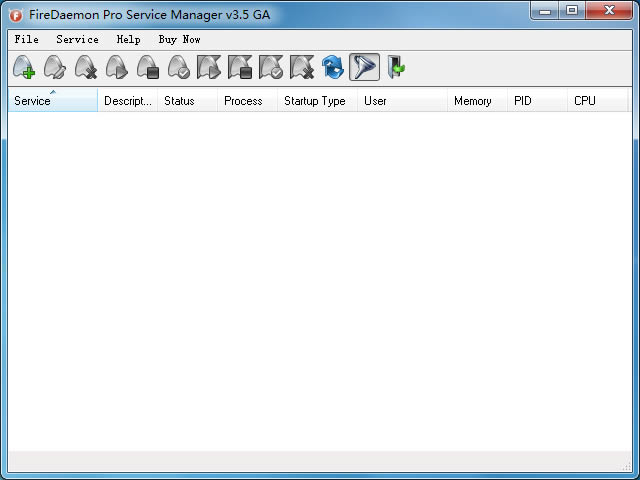640x480 pixels.
Task: Click the New service icon with green plus
Action: tap(24, 67)
